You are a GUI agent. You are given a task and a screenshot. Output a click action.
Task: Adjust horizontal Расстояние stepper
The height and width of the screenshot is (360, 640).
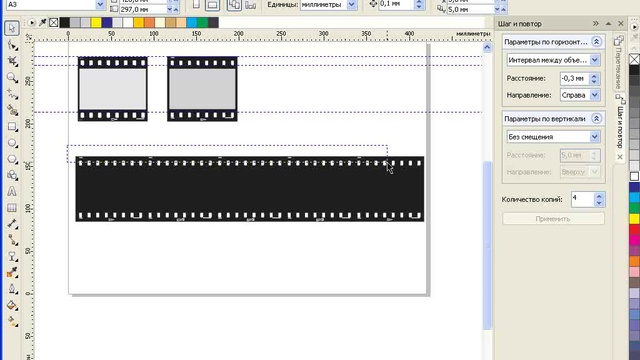[594, 78]
